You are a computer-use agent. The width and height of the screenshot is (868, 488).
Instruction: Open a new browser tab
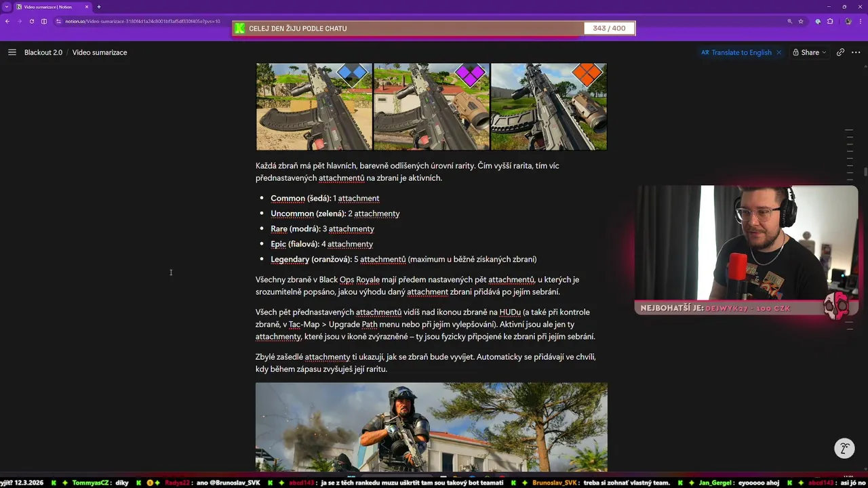click(99, 7)
